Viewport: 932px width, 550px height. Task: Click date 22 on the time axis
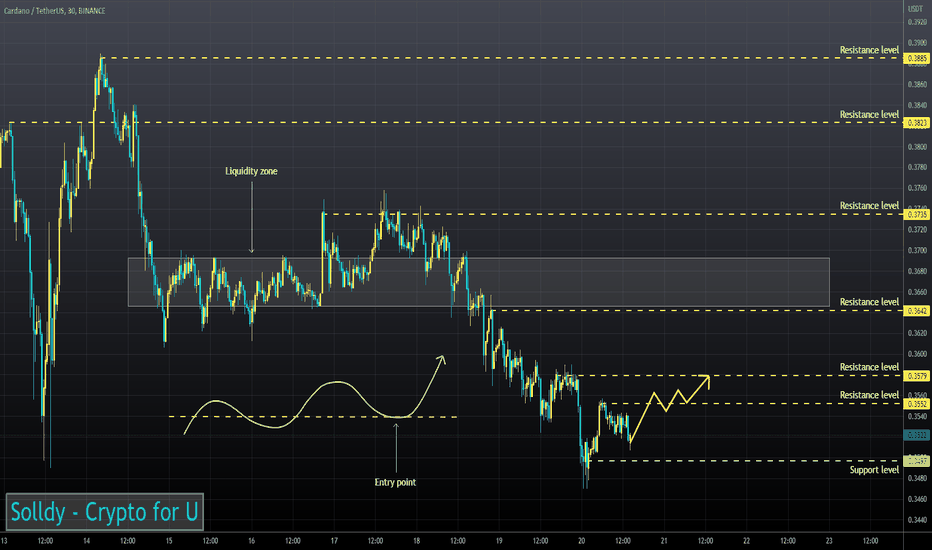747,541
